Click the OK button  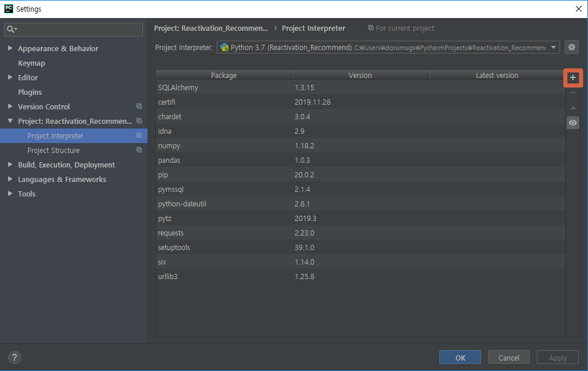click(460, 358)
